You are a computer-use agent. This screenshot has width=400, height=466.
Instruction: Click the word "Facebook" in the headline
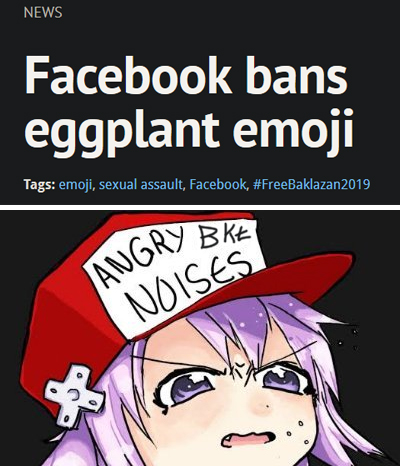coord(128,75)
